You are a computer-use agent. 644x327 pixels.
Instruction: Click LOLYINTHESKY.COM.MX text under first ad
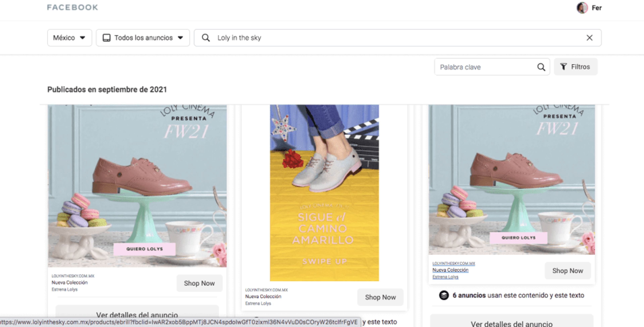click(x=73, y=276)
